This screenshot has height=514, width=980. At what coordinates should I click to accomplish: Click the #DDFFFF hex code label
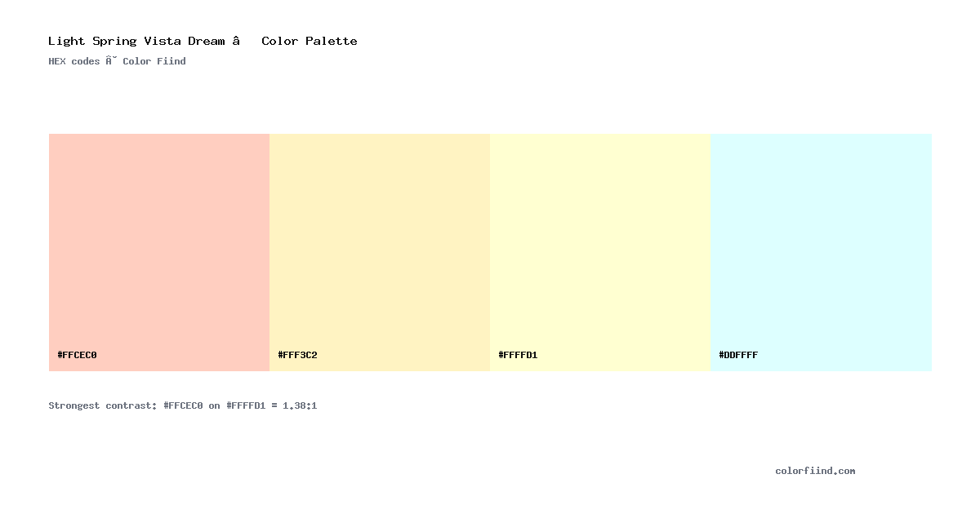(x=738, y=355)
